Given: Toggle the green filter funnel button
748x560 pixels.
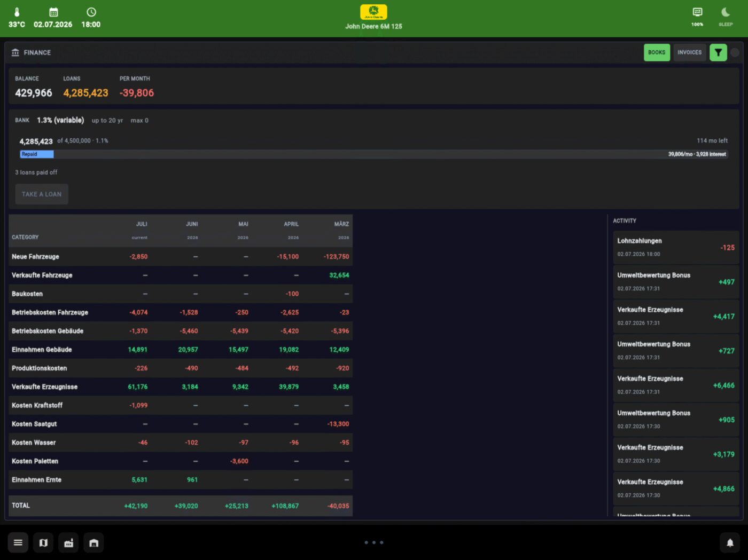Looking at the screenshot, I should pyautogui.click(x=718, y=52).
